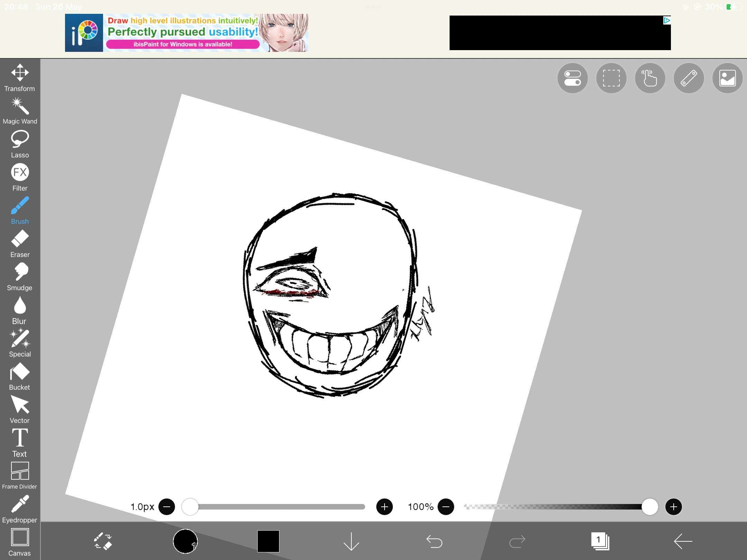Open the black color swatch

[268, 541]
